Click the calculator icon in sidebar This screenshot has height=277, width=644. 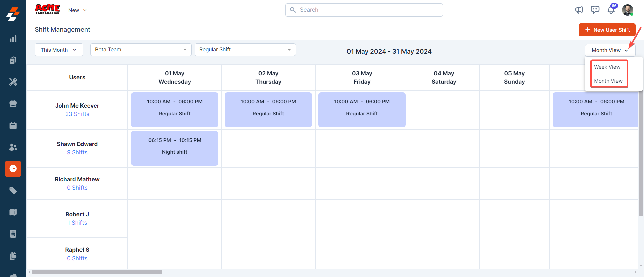pos(13,234)
